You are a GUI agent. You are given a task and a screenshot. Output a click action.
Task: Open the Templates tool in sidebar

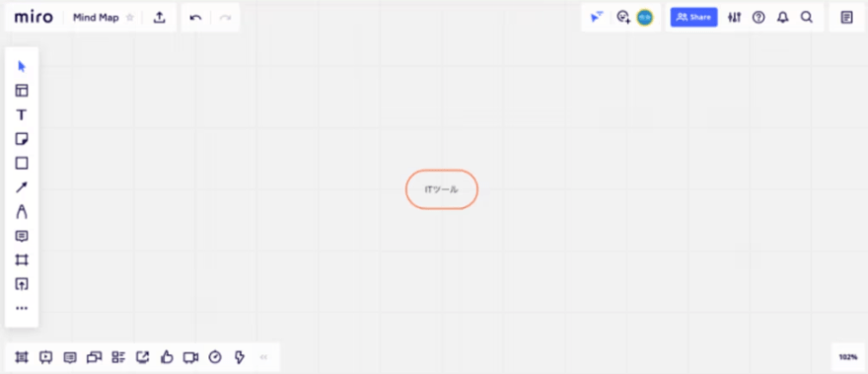(x=22, y=91)
